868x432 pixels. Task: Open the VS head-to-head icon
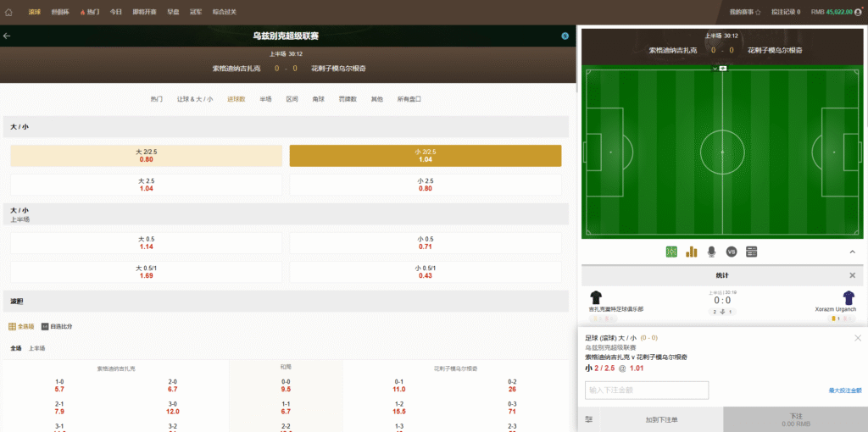point(732,252)
